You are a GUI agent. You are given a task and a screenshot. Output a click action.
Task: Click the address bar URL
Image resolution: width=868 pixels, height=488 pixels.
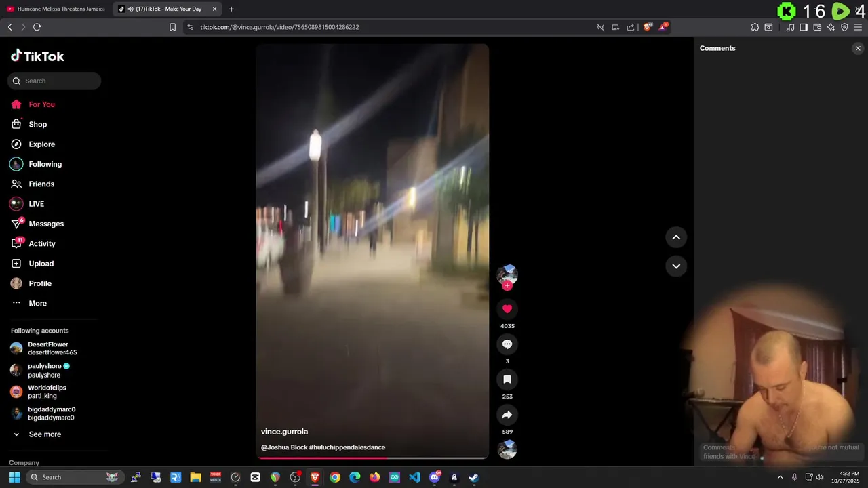point(279,27)
